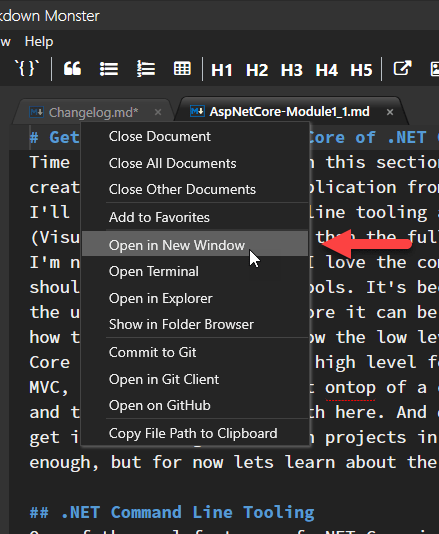The image size is (439, 534).
Task: Apply H3 heading formatting
Action: (x=292, y=70)
